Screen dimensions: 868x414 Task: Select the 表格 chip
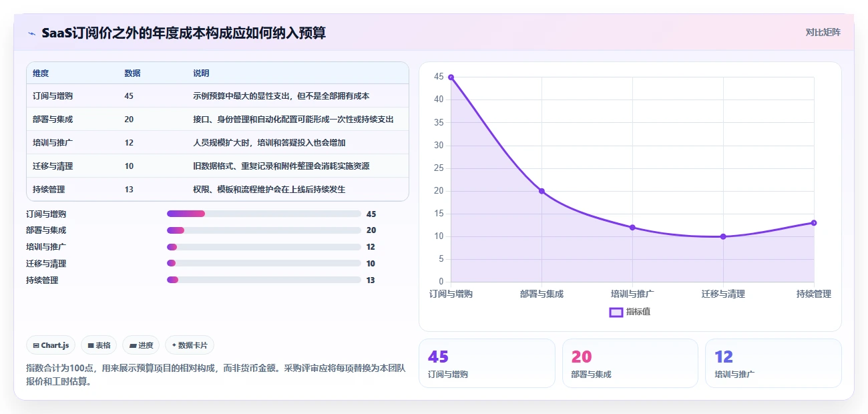click(x=99, y=345)
